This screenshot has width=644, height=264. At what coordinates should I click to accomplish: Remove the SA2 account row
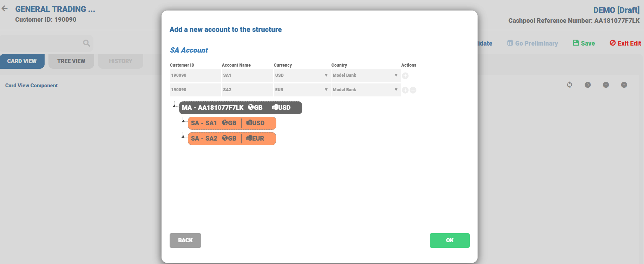[x=413, y=90]
